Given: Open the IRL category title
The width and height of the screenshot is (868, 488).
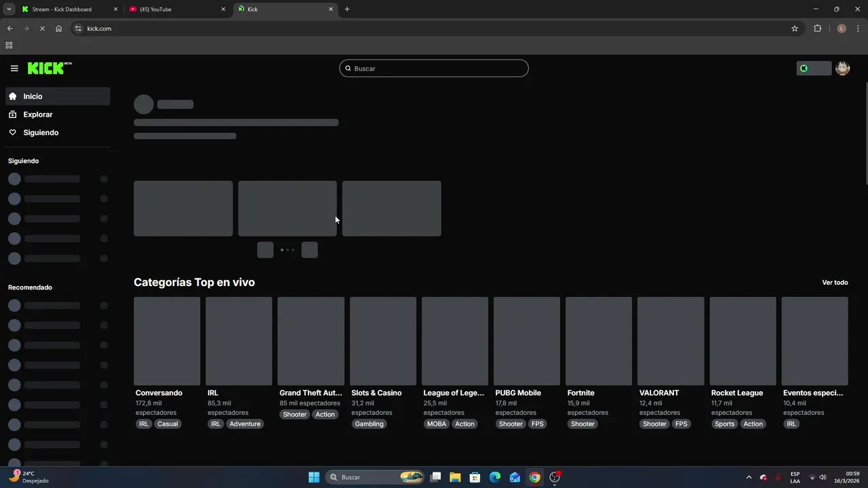Looking at the screenshot, I should coord(213,393).
